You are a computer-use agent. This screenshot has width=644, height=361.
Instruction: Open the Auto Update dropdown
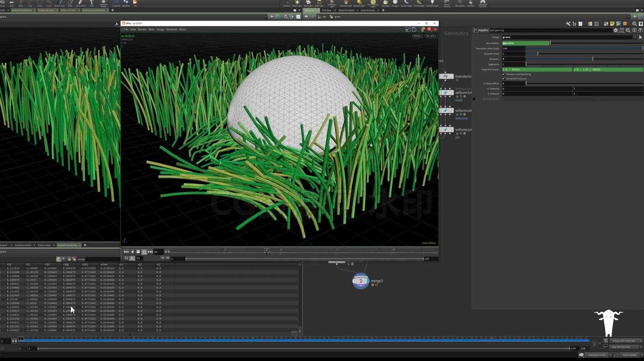tap(632, 355)
